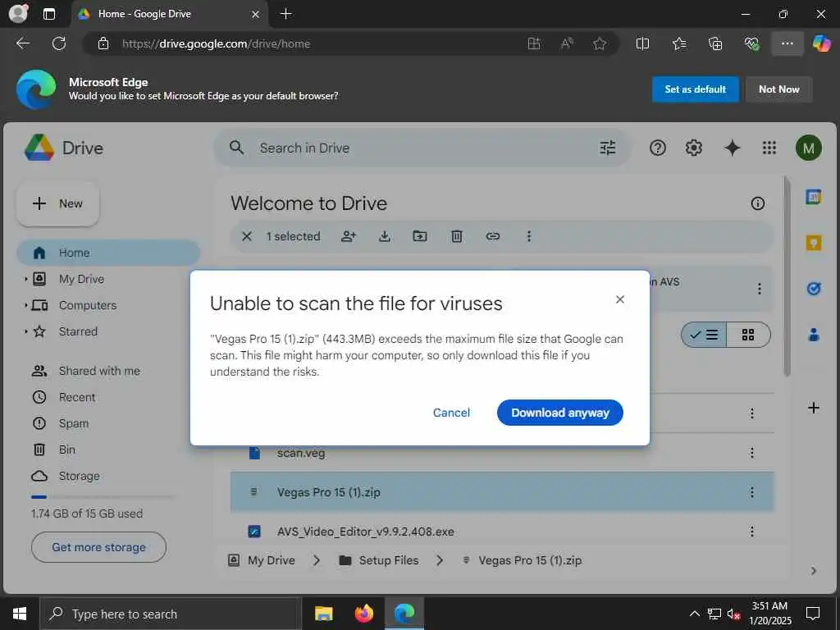This screenshot has height=630, width=840.
Task: Open Google Tasks side panel icon
Action: [813, 289]
